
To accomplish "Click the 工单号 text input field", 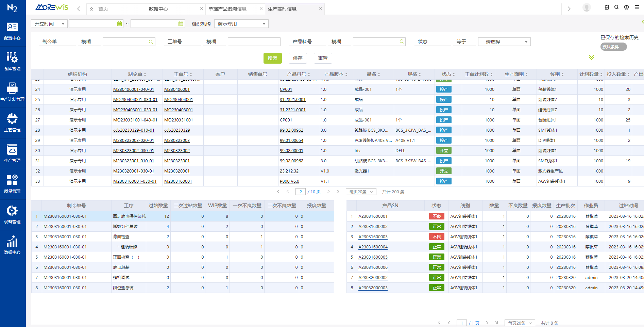I will [254, 42].
